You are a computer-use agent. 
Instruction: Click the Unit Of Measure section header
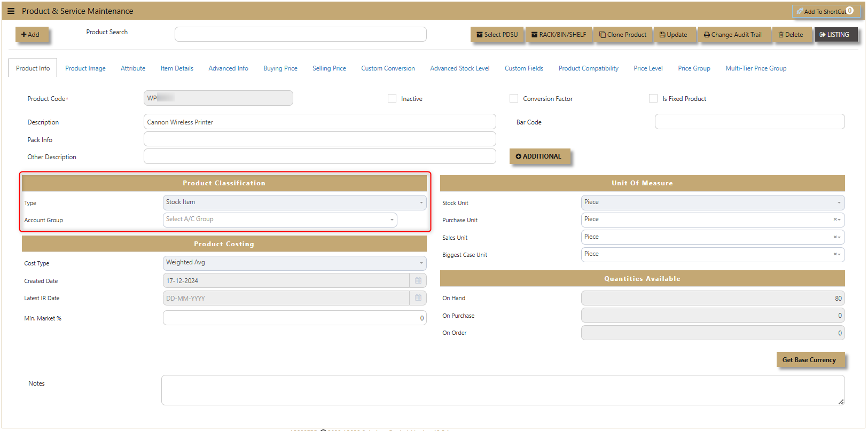coord(642,183)
